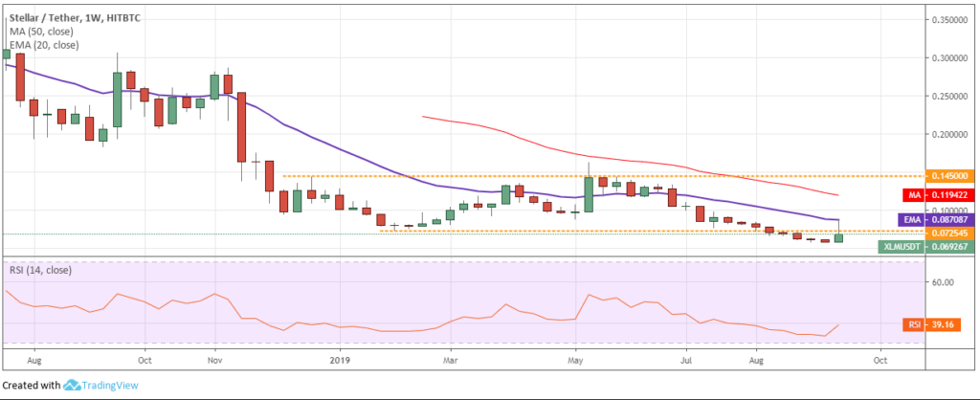Select the MA (50, close) indicator label
Image resolution: width=980 pixels, height=400 pixels.
[41, 32]
